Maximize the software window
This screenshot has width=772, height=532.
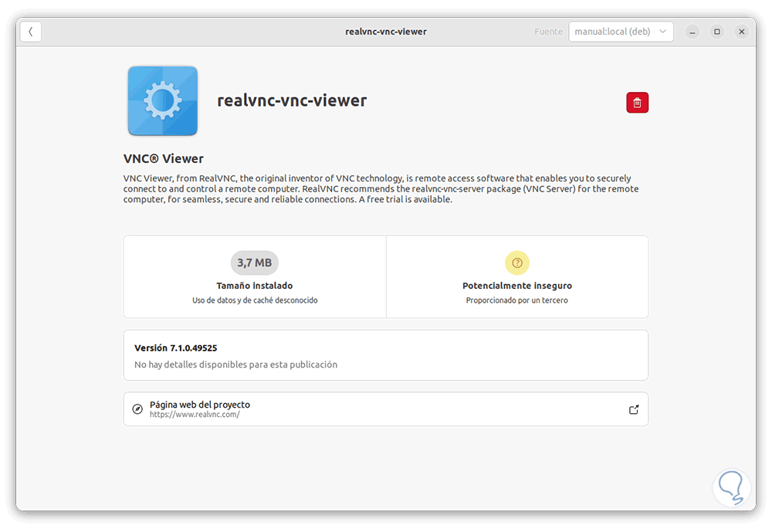pos(717,32)
